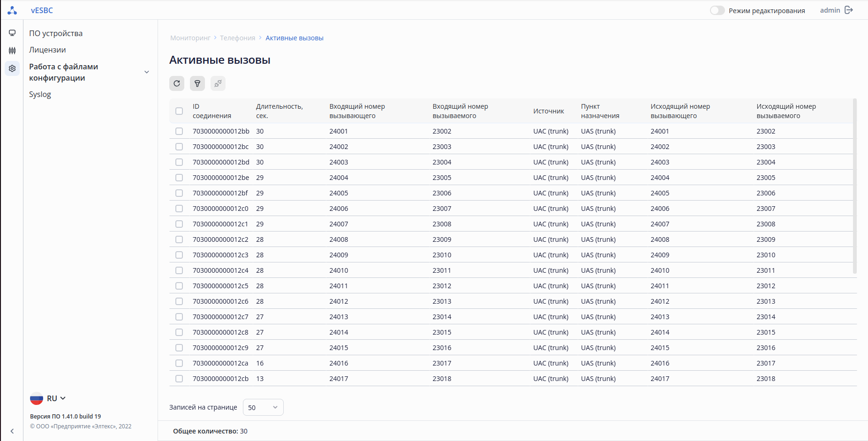The image size is (868, 441).
Task: Click the logout icon next to admin
Action: (849, 10)
